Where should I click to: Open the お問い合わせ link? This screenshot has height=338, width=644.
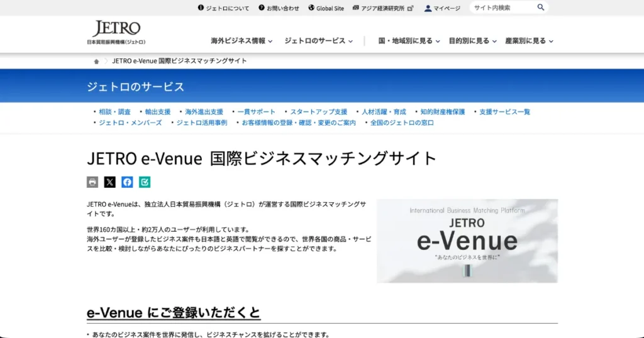point(283,8)
